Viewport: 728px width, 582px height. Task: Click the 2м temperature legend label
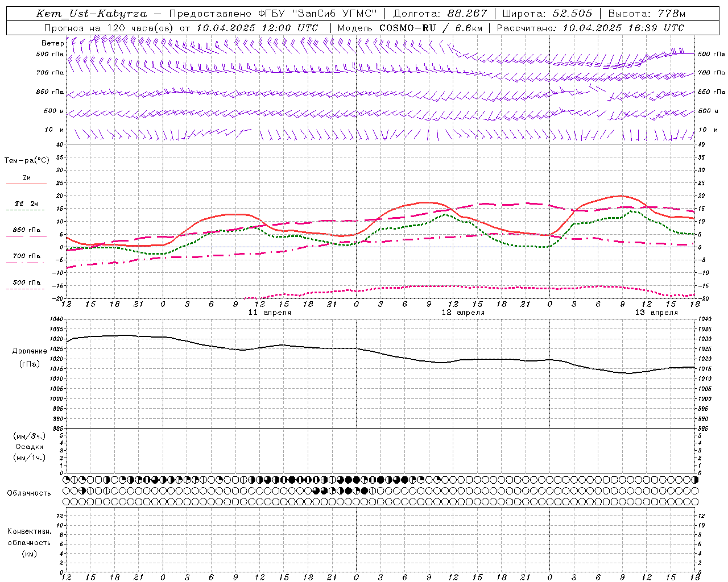coord(27,177)
